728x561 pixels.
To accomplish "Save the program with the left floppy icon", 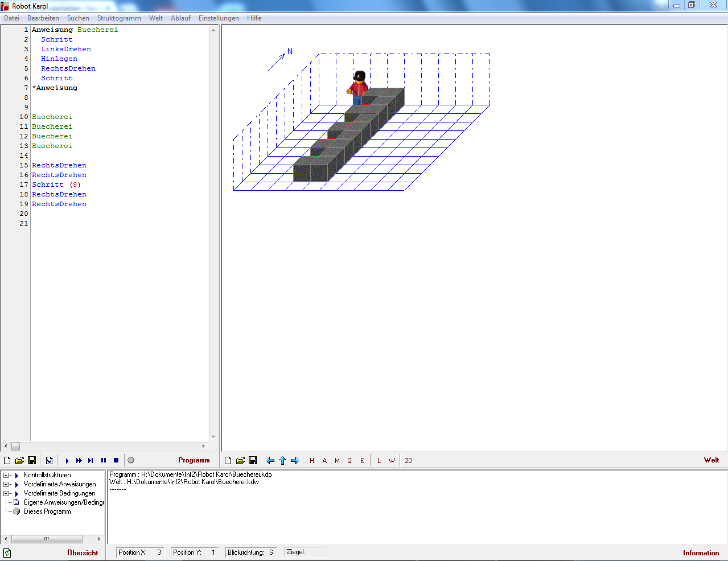I will point(32,461).
